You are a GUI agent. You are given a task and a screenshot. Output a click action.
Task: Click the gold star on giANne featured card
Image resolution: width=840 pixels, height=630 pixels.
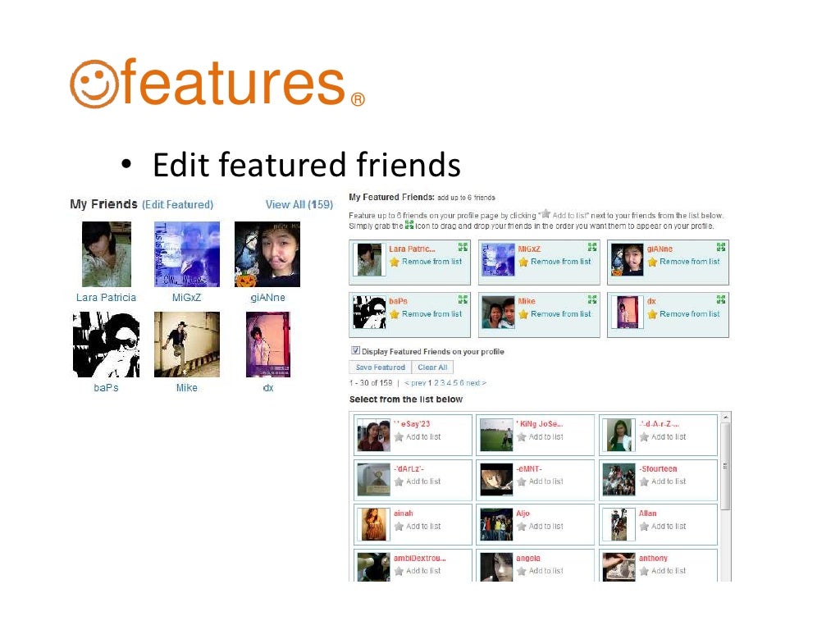(x=652, y=262)
